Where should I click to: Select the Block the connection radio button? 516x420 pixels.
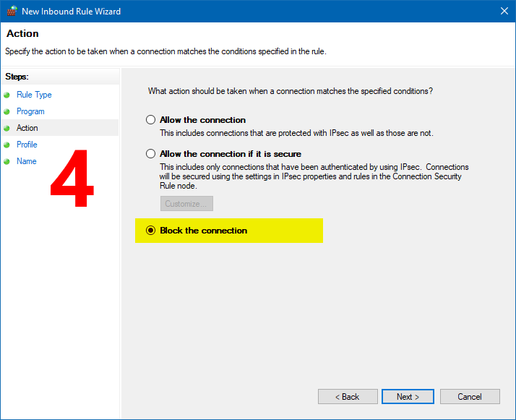[x=151, y=230]
